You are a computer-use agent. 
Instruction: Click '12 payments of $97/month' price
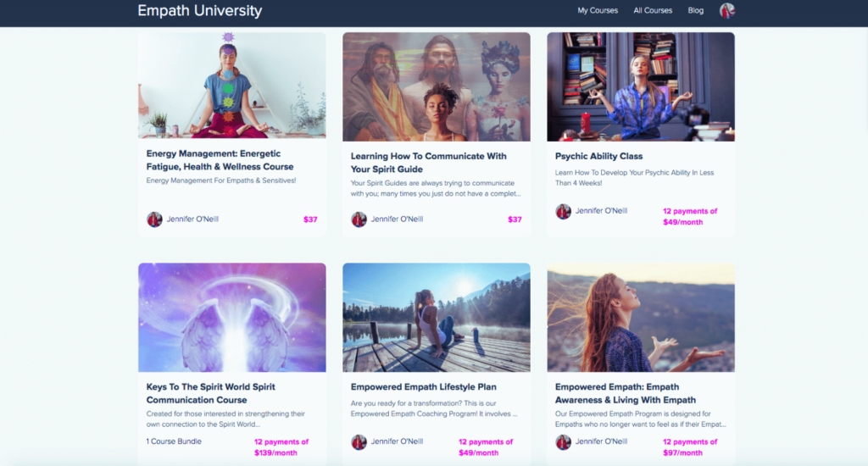click(690, 447)
